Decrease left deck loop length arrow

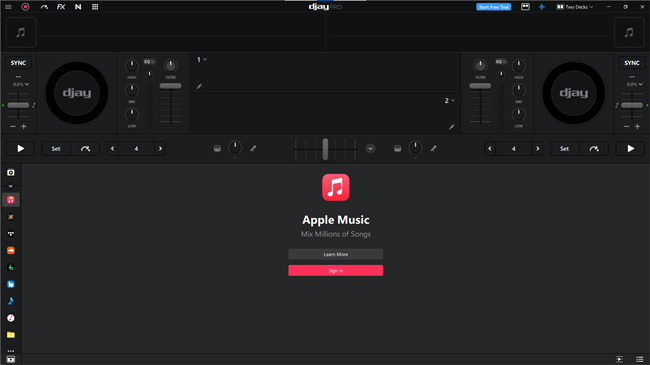pos(112,148)
